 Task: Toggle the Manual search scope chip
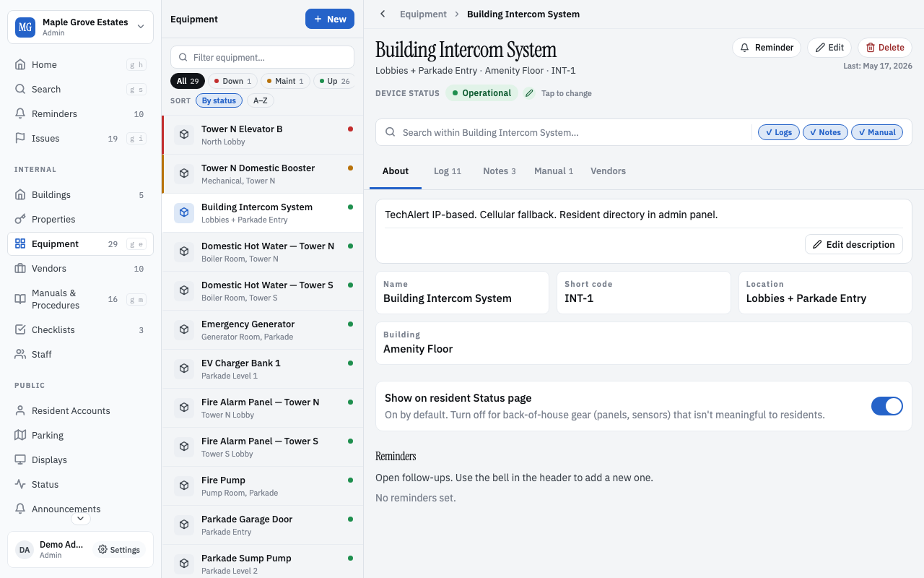point(877,132)
